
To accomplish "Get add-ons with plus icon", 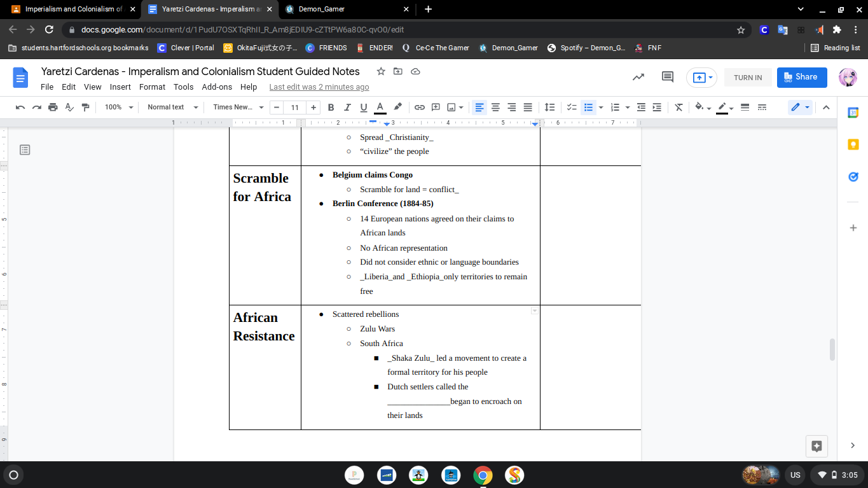I will (853, 228).
